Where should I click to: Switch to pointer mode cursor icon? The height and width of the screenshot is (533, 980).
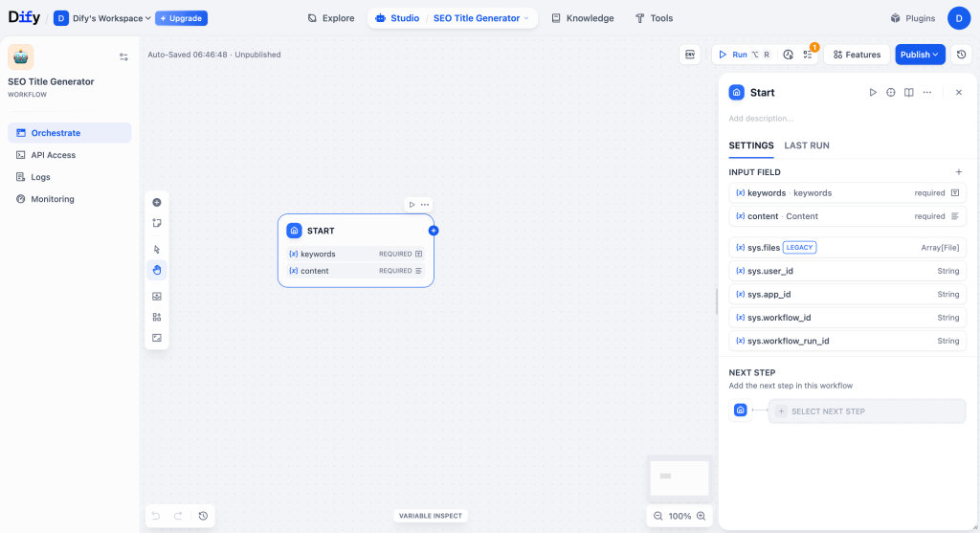click(x=157, y=250)
